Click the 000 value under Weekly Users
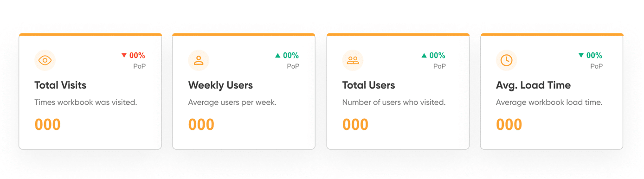This screenshot has height=179, width=644. pyautogui.click(x=201, y=125)
